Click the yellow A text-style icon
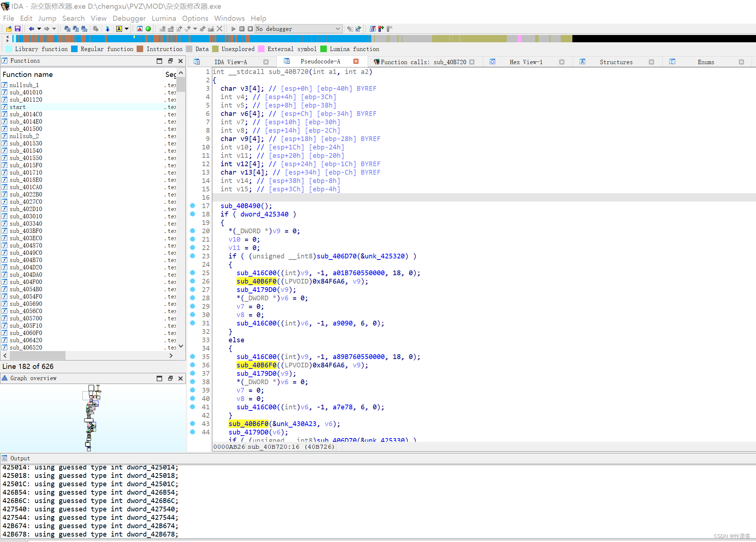The image size is (756, 542). (x=119, y=29)
